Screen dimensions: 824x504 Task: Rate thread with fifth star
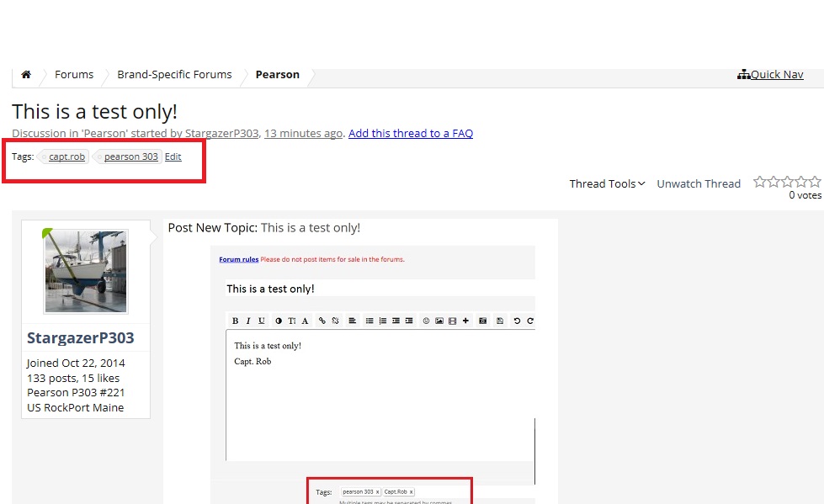(x=815, y=182)
